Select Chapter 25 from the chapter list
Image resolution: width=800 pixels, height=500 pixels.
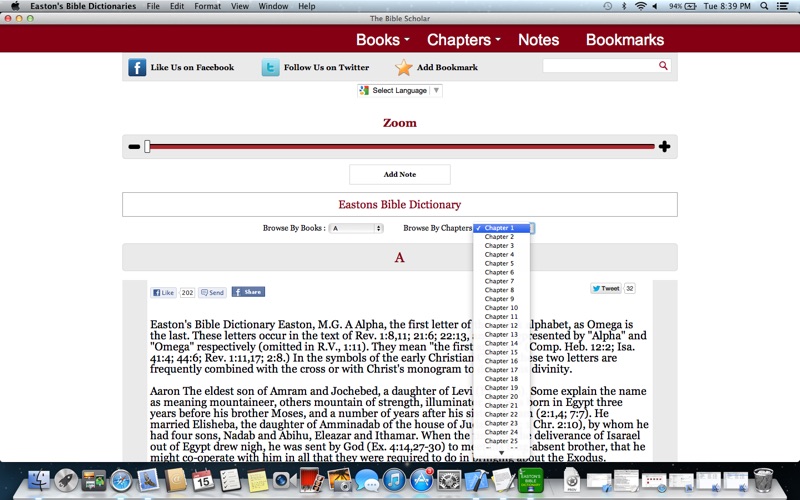point(502,441)
